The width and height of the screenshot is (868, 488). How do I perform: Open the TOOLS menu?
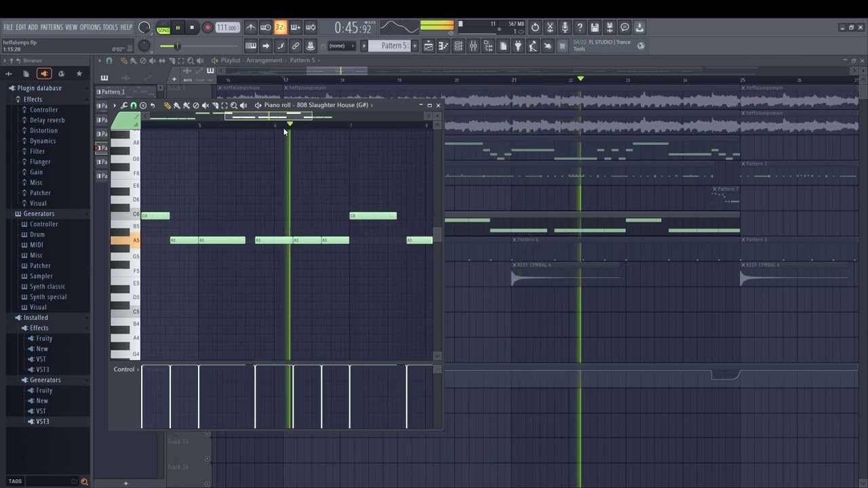(x=110, y=27)
